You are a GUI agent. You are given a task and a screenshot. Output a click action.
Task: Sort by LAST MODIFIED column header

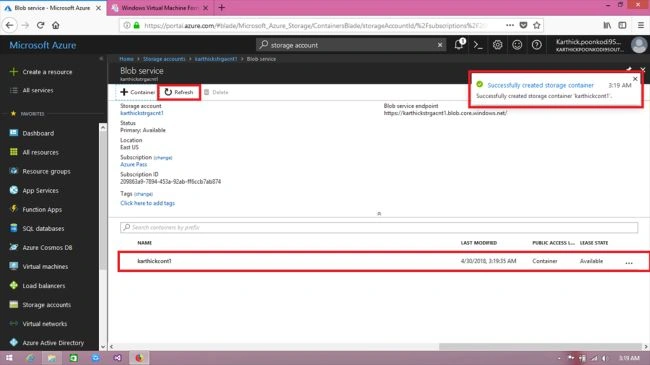[479, 243]
